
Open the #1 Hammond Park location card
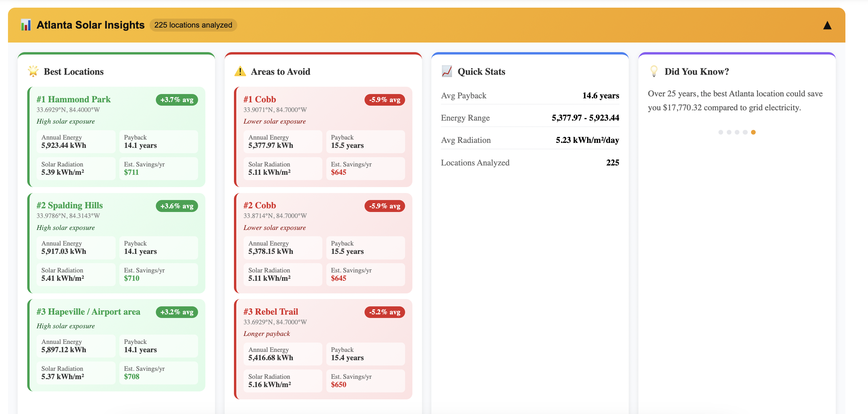point(73,99)
